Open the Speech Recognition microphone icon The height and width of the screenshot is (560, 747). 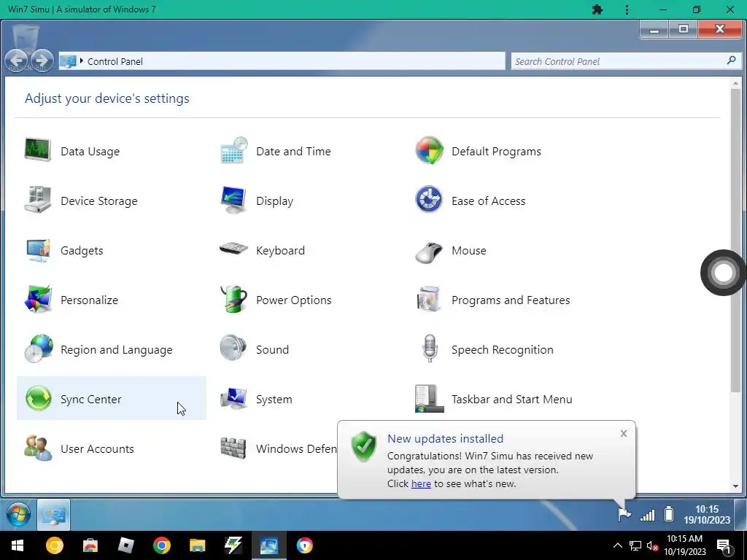coord(430,348)
